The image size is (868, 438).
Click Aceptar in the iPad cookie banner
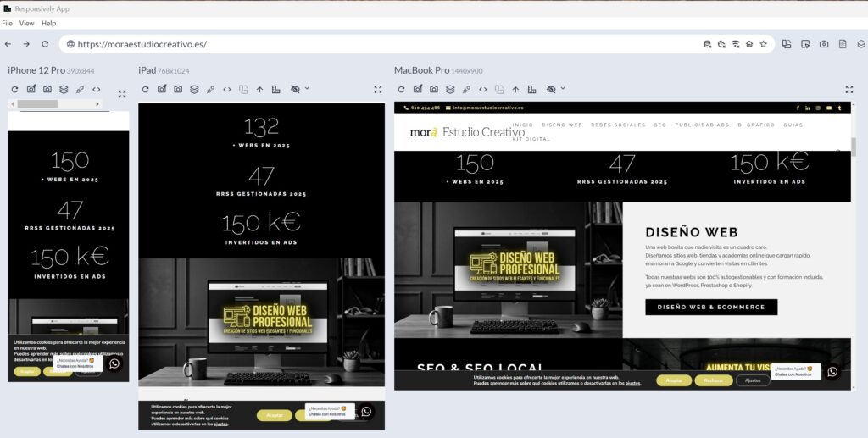coord(275,415)
